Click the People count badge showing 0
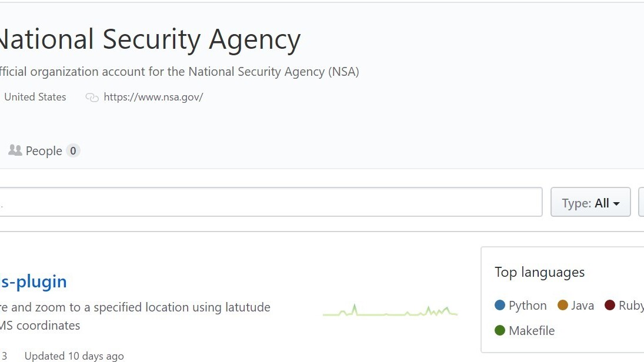The image size is (644, 362). point(73,151)
